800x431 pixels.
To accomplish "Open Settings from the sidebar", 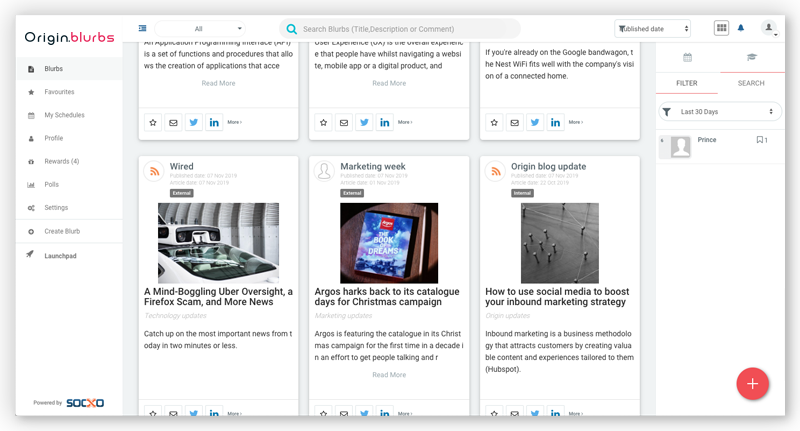I will (69, 208).
